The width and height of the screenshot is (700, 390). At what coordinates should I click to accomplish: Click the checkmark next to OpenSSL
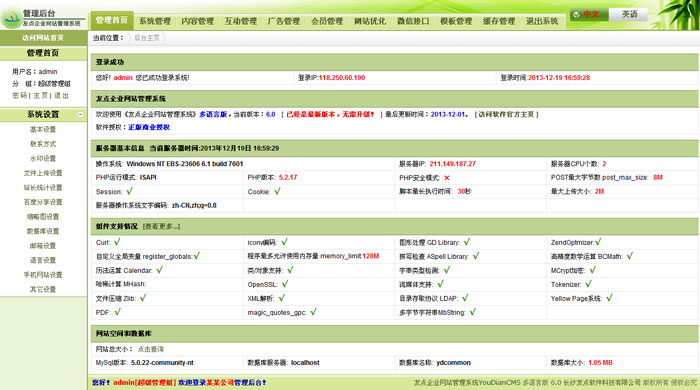285,284
